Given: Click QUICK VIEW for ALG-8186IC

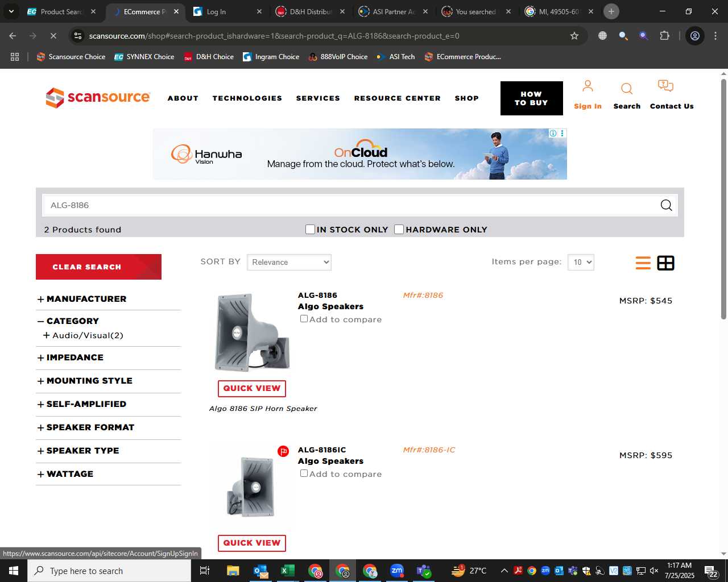Looking at the screenshot, I should (x=252, y=543).
